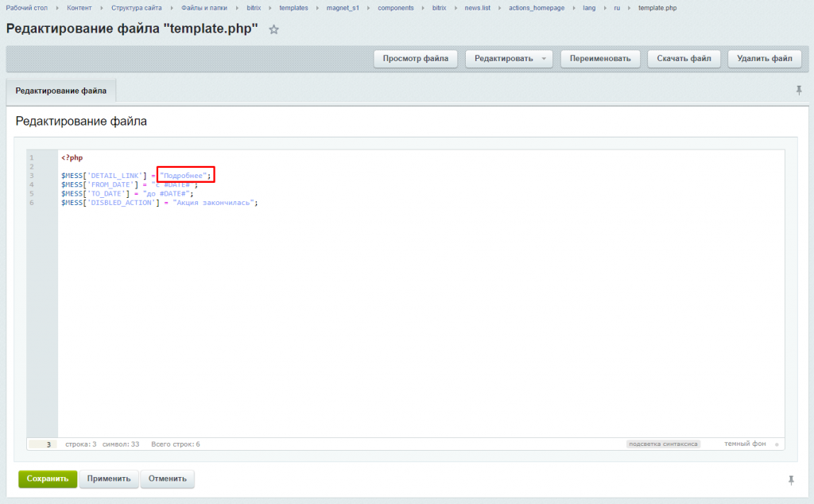
Task: Open Структура сайта breadcrumb link
Action: (136, 8)
